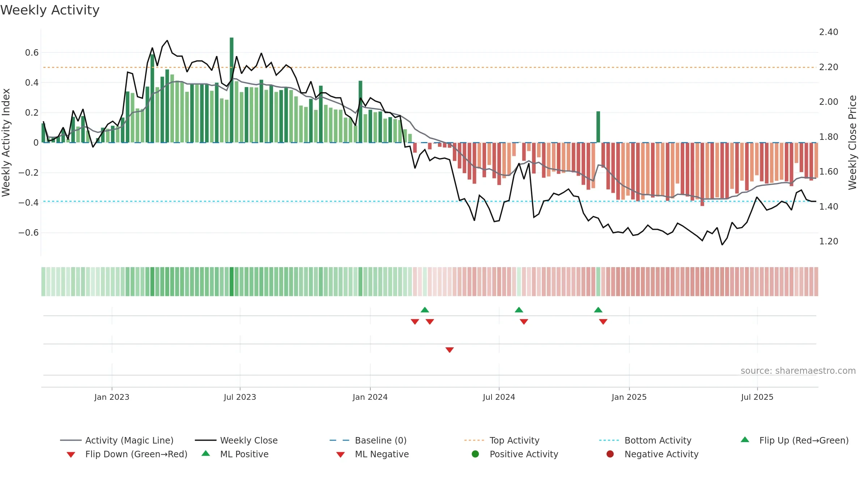
Task: Click the Jan 2024 x-axis label
Action: pyautogui.click(x=370, y=397)
